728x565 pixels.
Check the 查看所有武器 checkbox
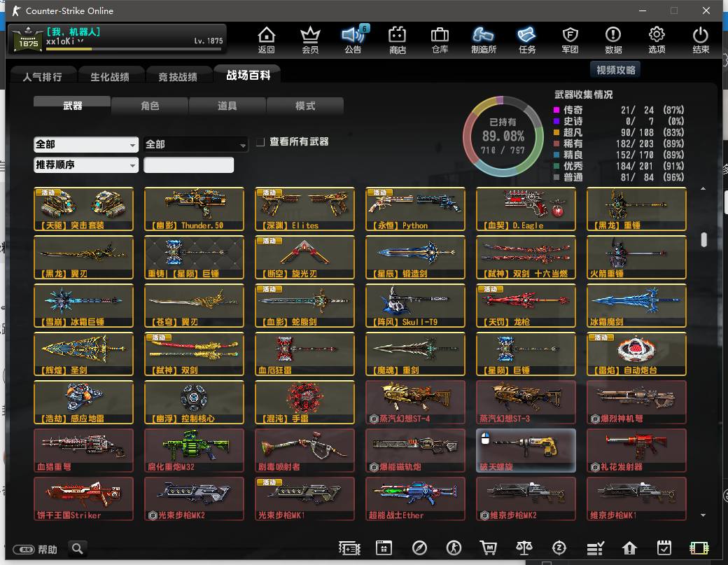coord(260,141)
